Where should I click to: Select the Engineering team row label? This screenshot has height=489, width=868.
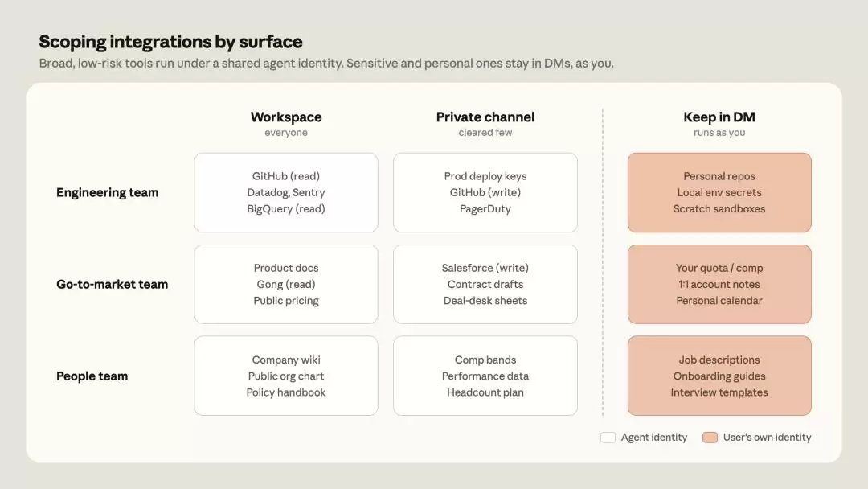[108, 193]
